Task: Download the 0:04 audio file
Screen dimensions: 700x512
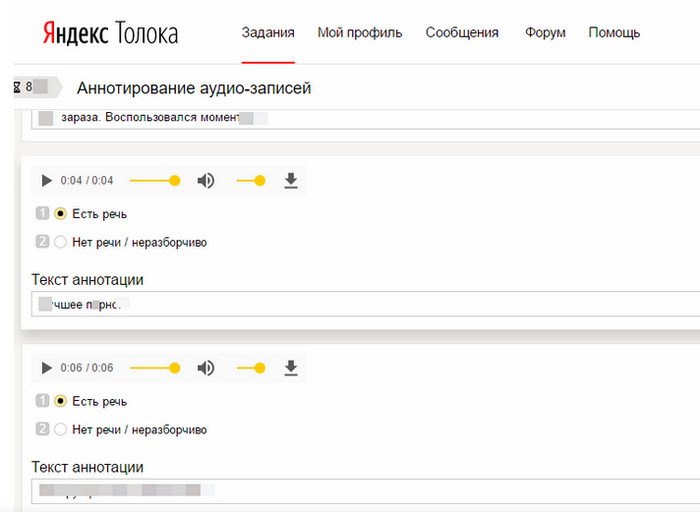Action: [x=291, y=181]
